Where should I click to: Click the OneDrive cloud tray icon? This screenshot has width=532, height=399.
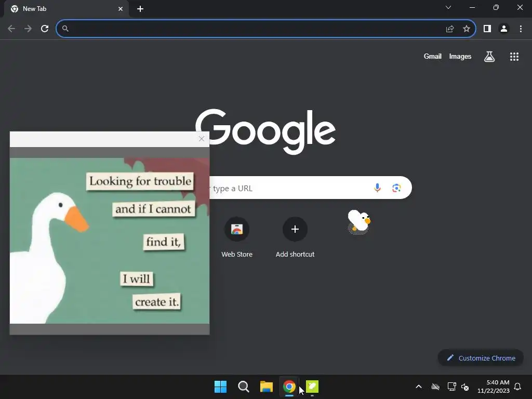(435, 387)
